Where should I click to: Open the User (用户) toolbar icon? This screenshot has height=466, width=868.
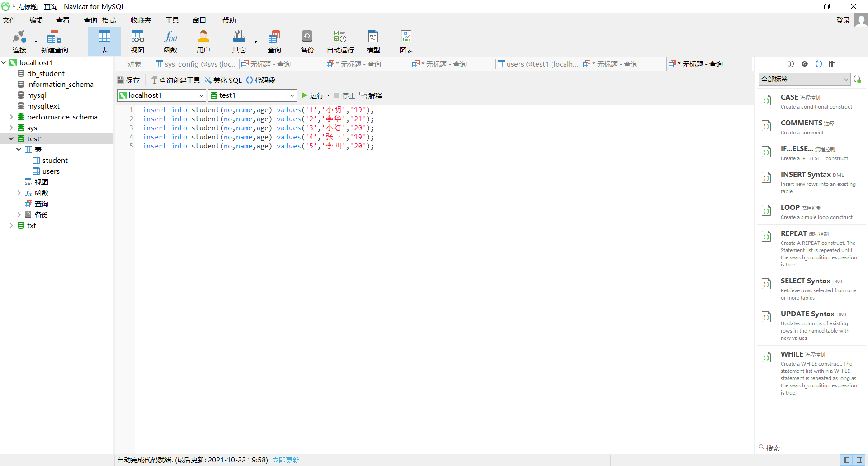203,42
